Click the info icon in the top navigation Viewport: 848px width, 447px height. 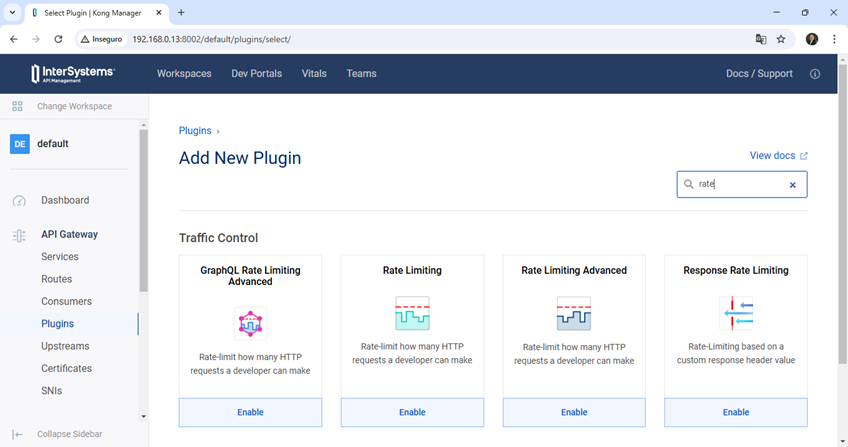pyautogui.click(x=814, y=74)
